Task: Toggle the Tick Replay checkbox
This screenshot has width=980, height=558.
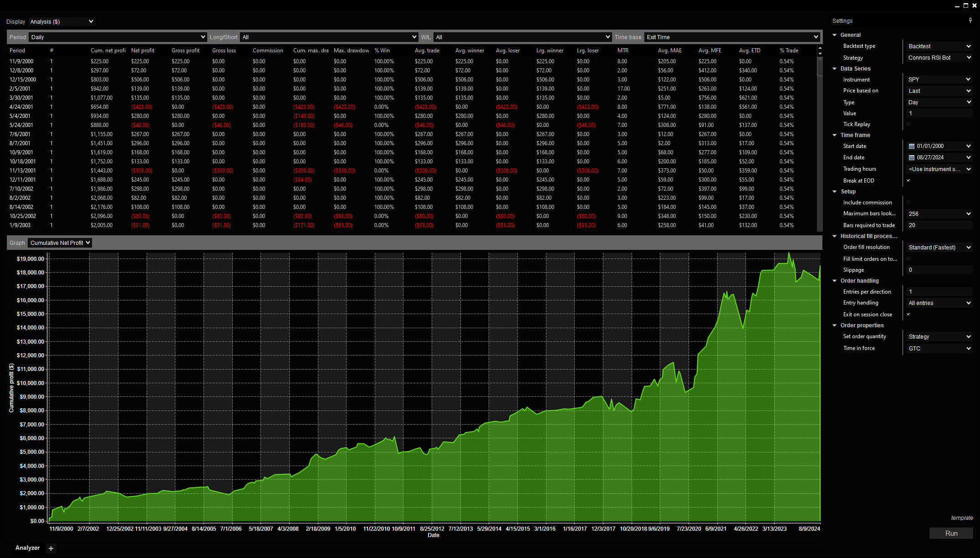Action: pos(909,124)
